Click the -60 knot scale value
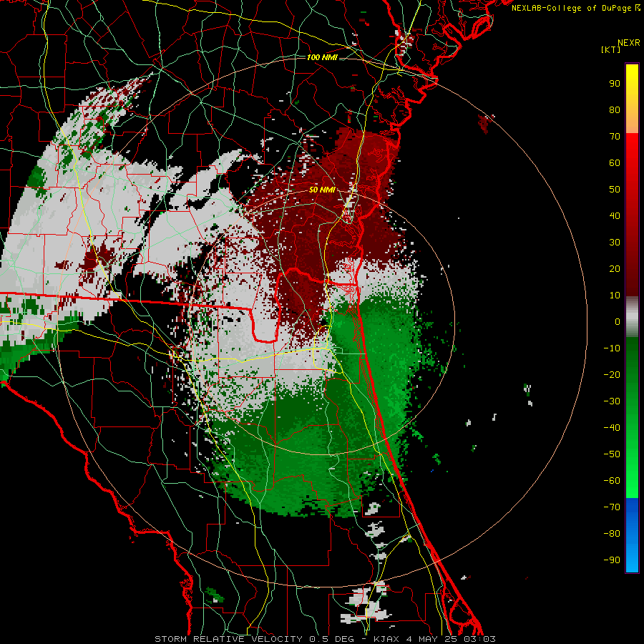This screenshot has width=644, height=644. click(x=612, y=481)
